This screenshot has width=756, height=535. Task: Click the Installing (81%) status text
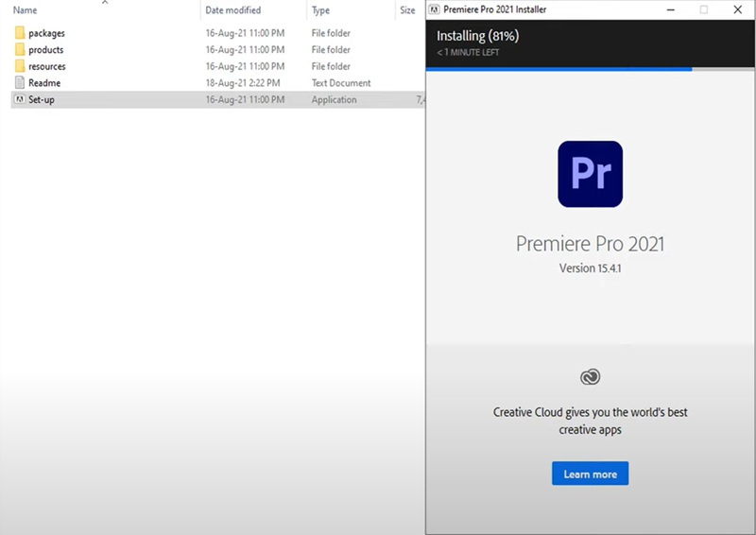pos(477,36)
